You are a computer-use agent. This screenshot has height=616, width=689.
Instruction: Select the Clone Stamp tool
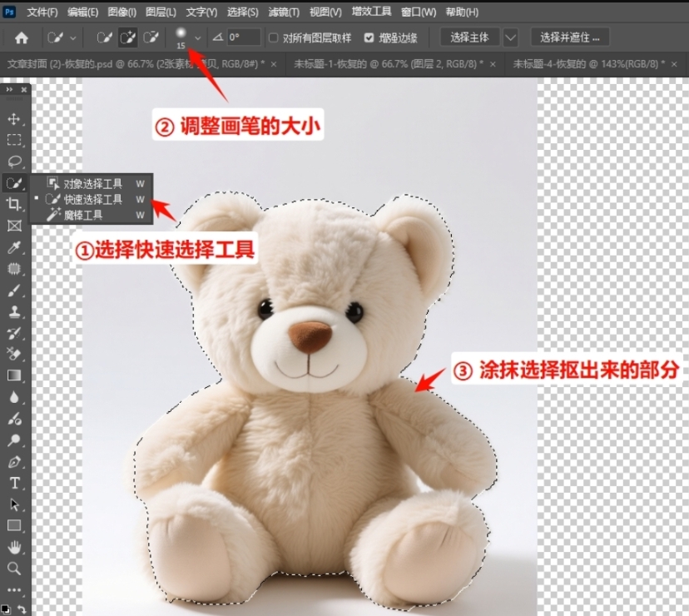point(14,312)
